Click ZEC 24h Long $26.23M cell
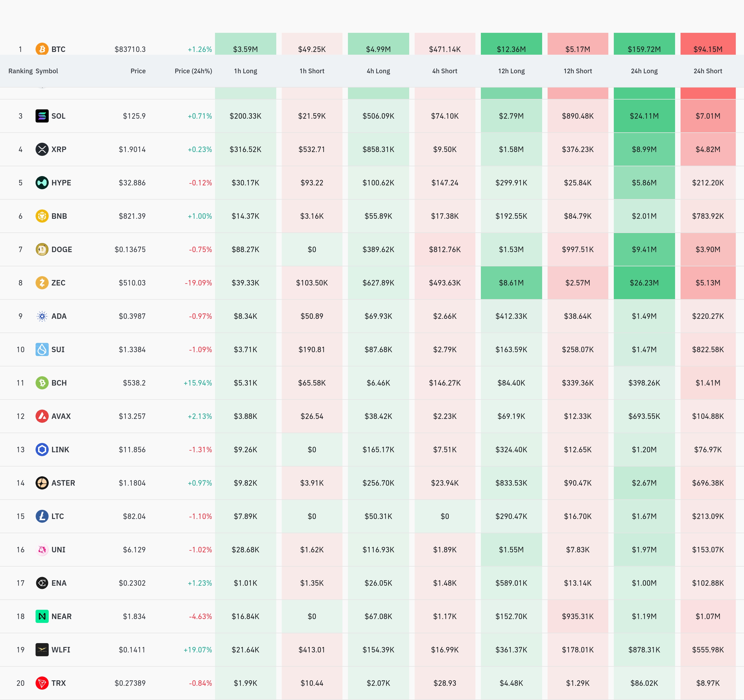Viewport: 744px width, 700px height. [644, 283]
